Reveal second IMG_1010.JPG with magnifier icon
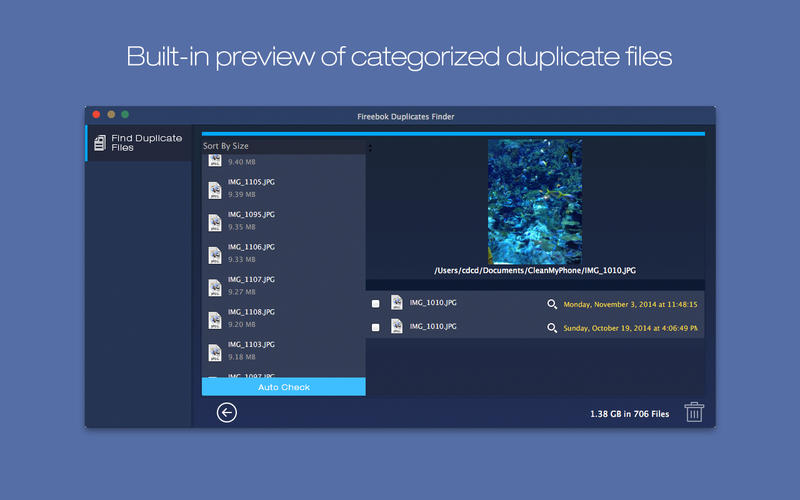The image size is (800, 500). click(x=552, y=327)
